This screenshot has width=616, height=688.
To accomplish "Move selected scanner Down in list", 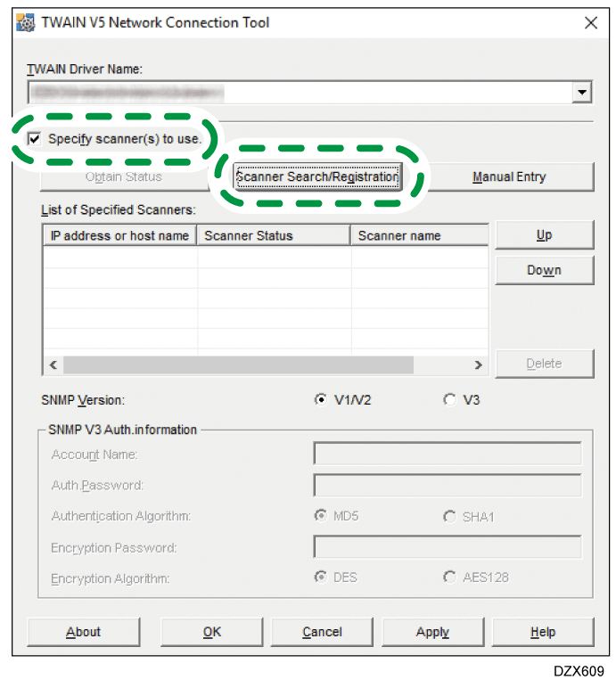I will pyautogui.click(x=544, y=270).
